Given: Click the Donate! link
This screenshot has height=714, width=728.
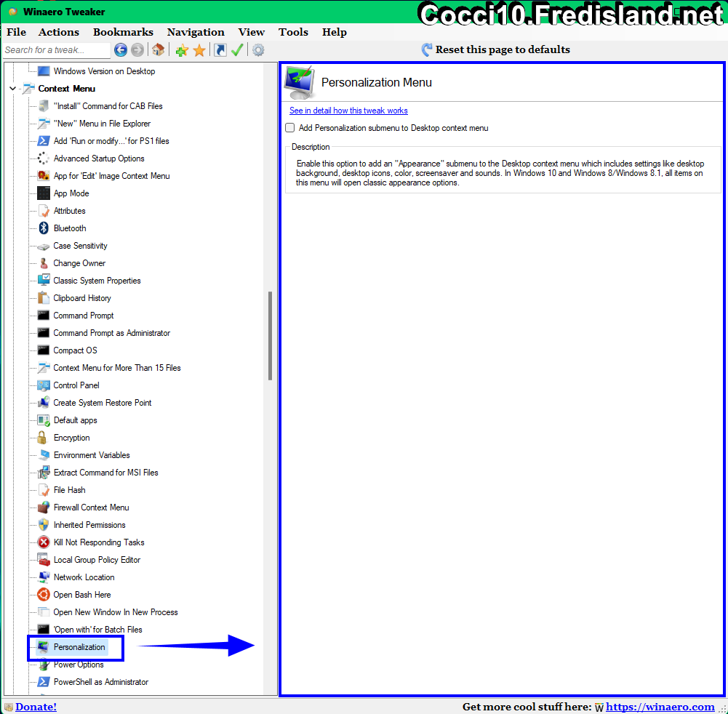Looking at the screenshot, I should point(36,707).
